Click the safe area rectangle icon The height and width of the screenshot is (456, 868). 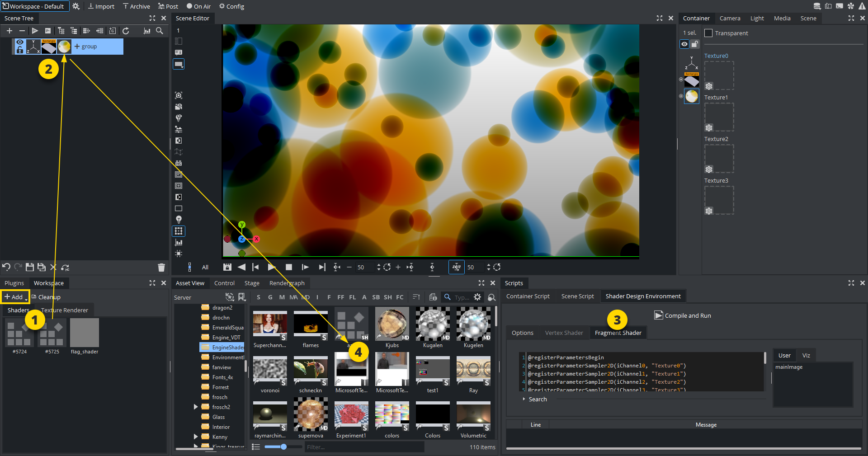point(179,208)
